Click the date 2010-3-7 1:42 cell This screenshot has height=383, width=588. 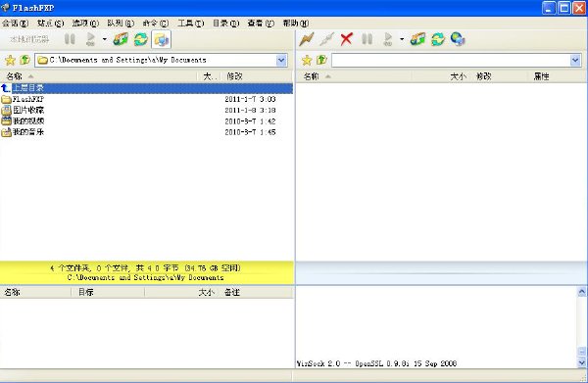[x=250, y=121]
